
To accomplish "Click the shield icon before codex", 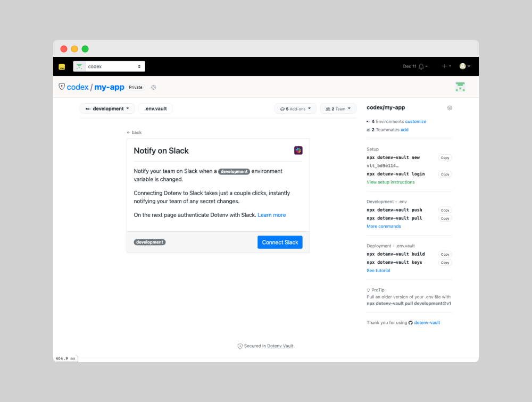I will [62, 87].
